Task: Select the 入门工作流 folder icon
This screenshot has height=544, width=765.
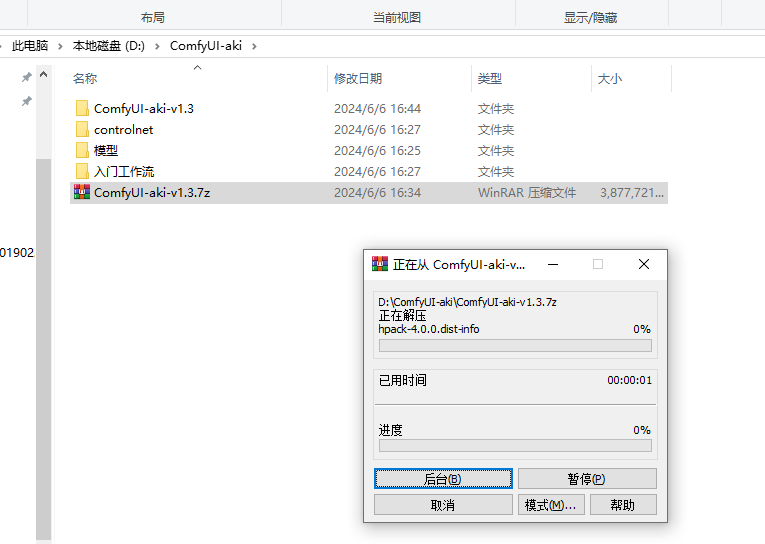Action: click(82, 171)
